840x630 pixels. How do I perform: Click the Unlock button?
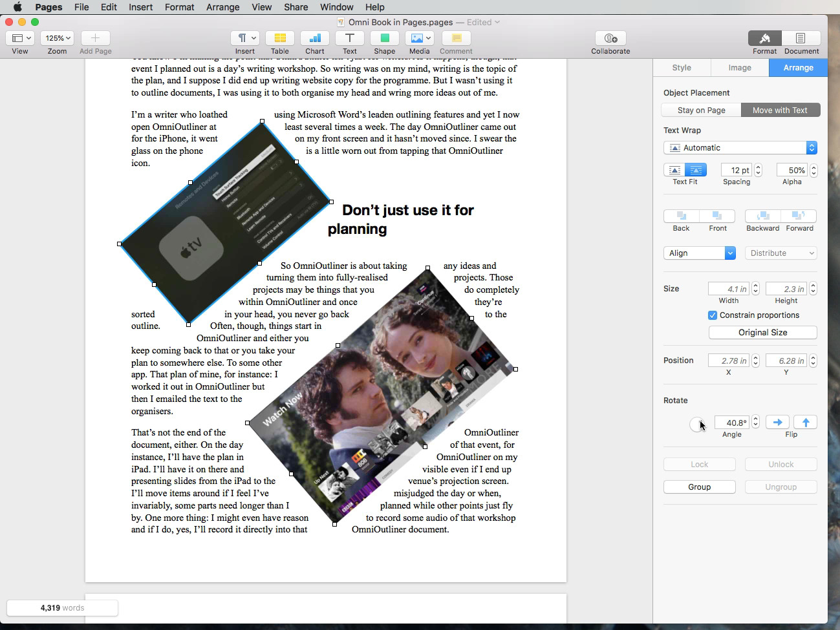(781, 465)
